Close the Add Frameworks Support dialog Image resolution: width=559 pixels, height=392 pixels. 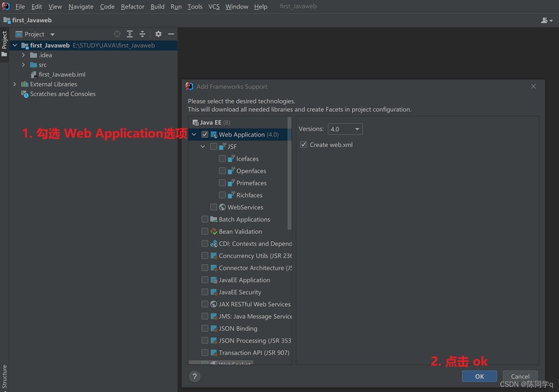533,87
